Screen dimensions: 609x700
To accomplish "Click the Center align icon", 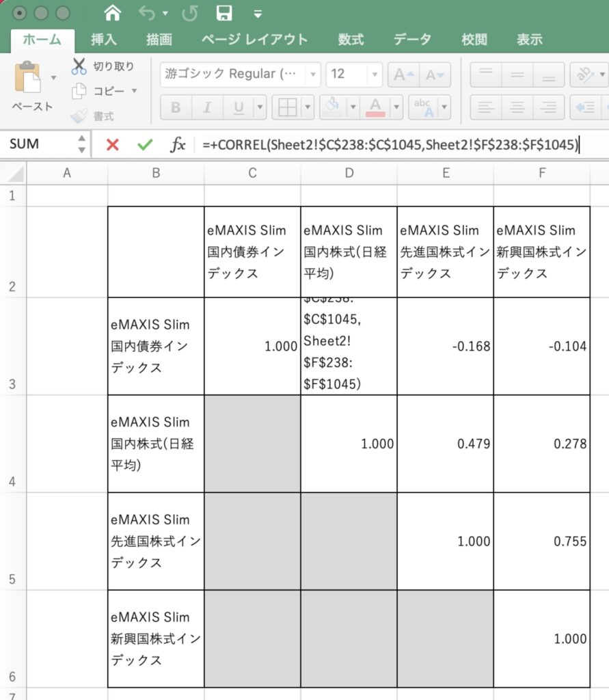I will (517, 107).
